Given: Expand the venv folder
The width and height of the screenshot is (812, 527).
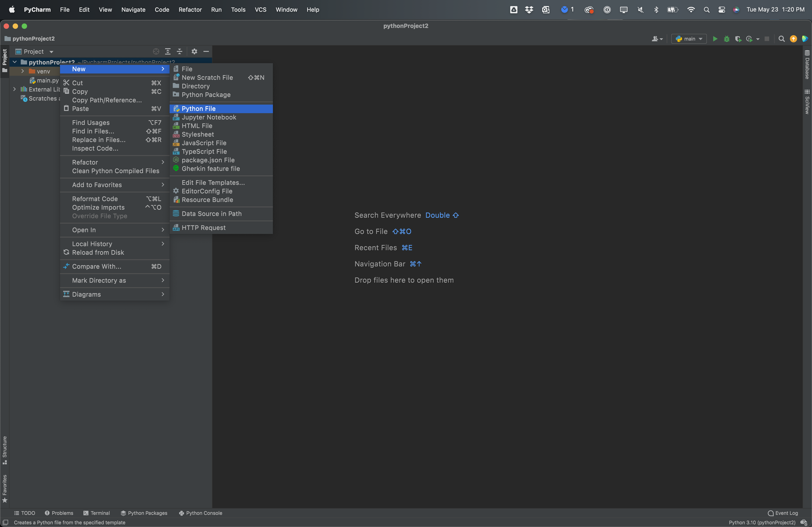Looking at the screenshot, I should pos(23,71).
